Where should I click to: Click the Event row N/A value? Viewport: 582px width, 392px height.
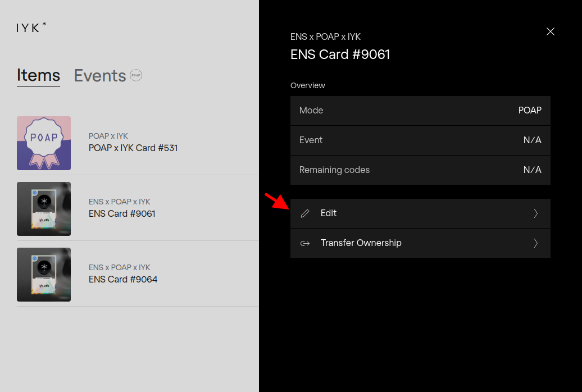(x=532, y=140)
